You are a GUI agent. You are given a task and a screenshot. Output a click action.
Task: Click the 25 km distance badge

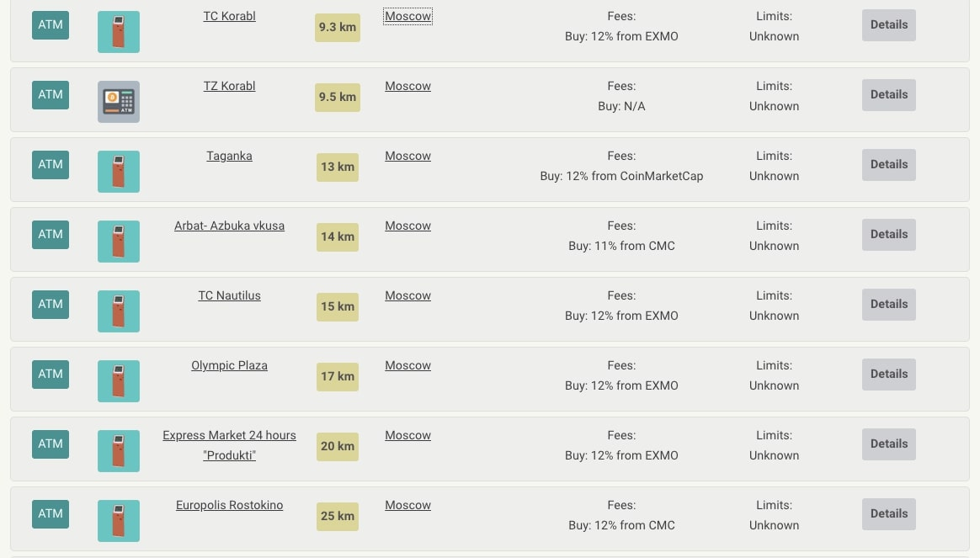pyautogui.click(x=337, y=517)
